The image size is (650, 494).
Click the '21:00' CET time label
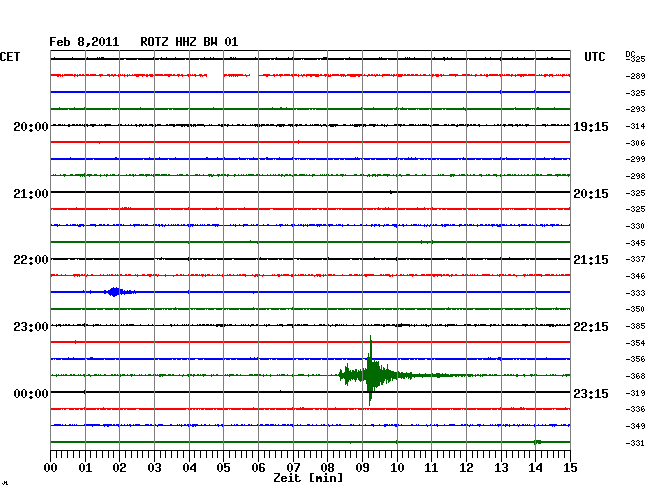tap(31, 194)
